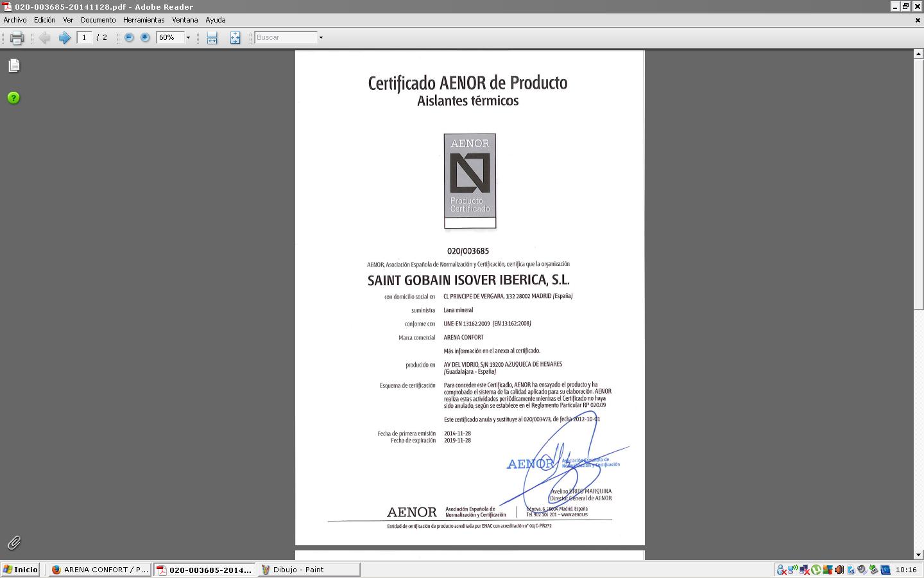Click the vertical scrollbar up arrow
This screenshot has height=578, width=924.
(x=918, y=54)
